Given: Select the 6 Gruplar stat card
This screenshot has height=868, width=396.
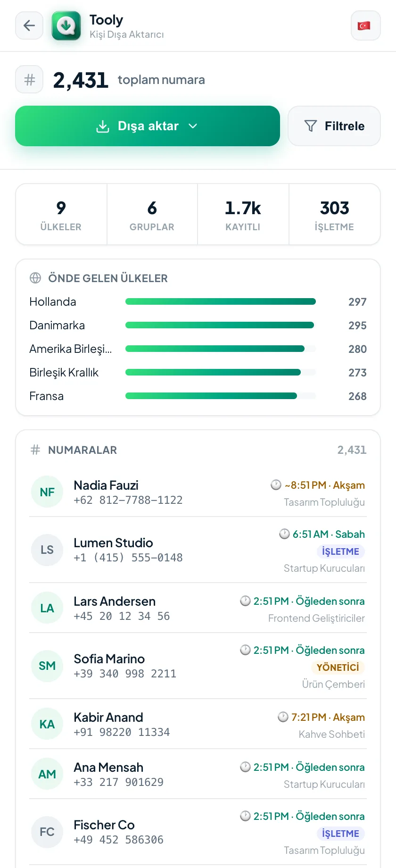Looking at the screenshot, I should pyautogui.click(x=152, y=215).
